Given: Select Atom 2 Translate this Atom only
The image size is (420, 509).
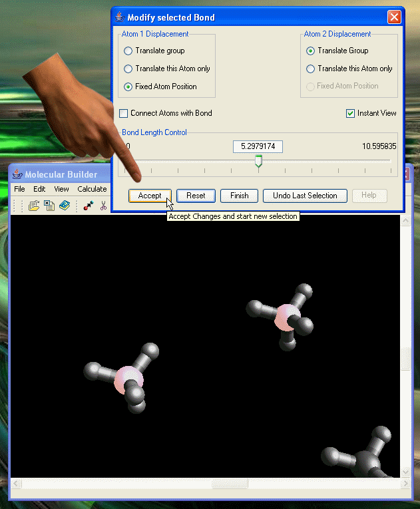Looking at the screenshot, I should pyautogui.click(x=311, y=69).
